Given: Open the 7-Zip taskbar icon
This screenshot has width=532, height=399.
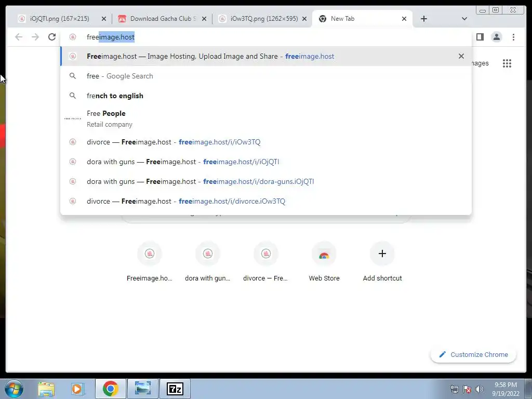Looking at the screenshot, I should pyautogui.click(x=175, y=389).
